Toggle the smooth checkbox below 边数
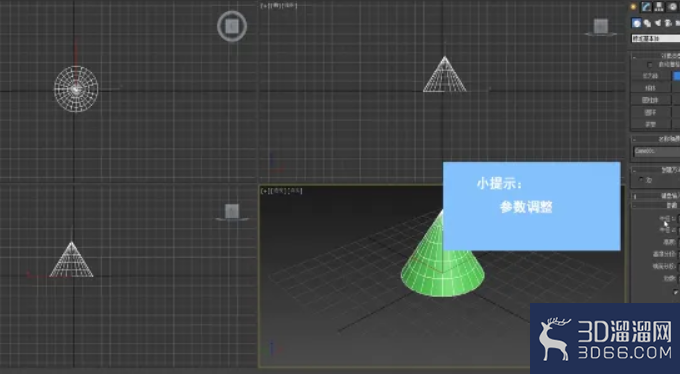Image resolution: width=680 pixels, height=374 pixels. [x=676, y=292]
